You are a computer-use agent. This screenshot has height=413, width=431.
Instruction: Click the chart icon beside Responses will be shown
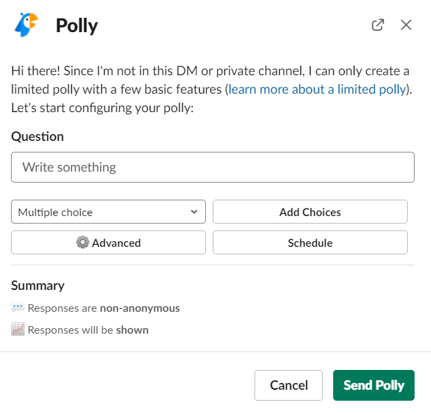18,329
